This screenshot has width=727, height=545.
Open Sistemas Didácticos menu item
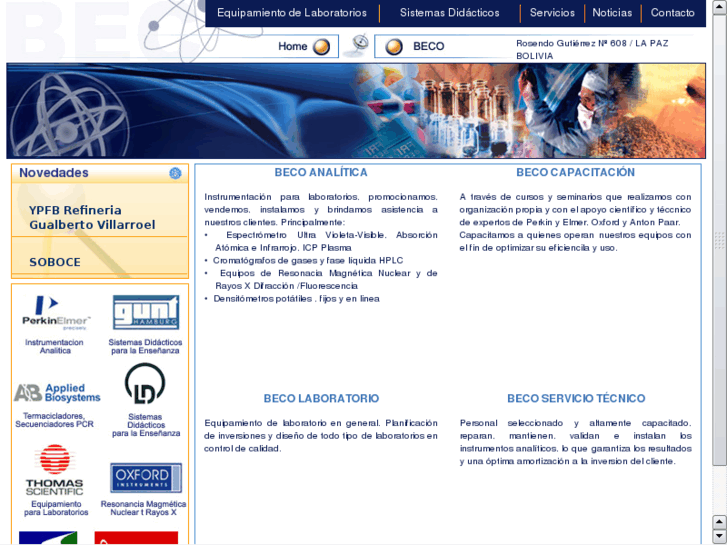[x=450, y=13]
